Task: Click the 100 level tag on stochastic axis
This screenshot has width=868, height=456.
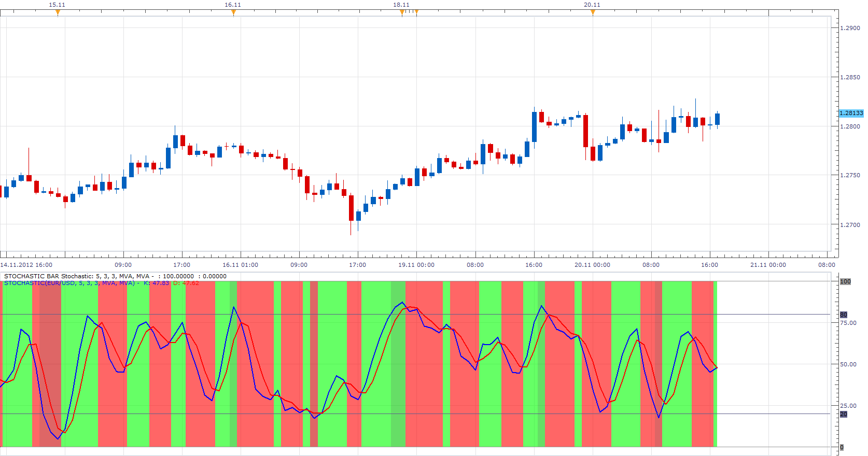Action: pos(845,281)
